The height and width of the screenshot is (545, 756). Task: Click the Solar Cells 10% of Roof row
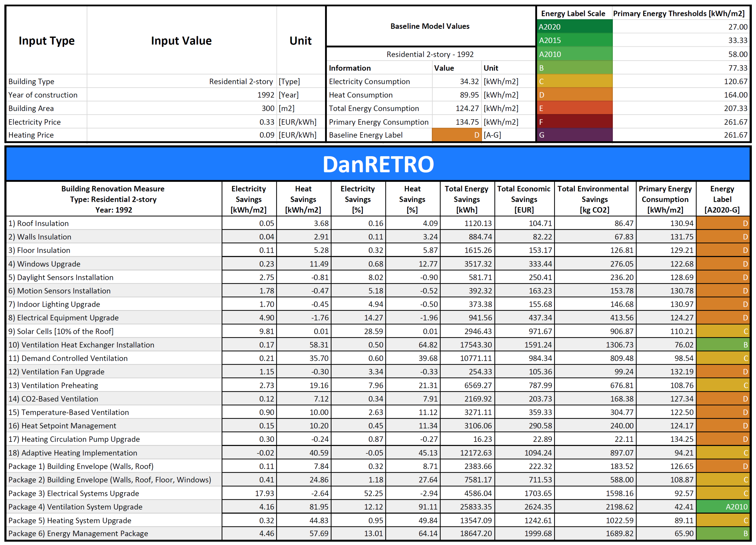(x=61, y=331)
